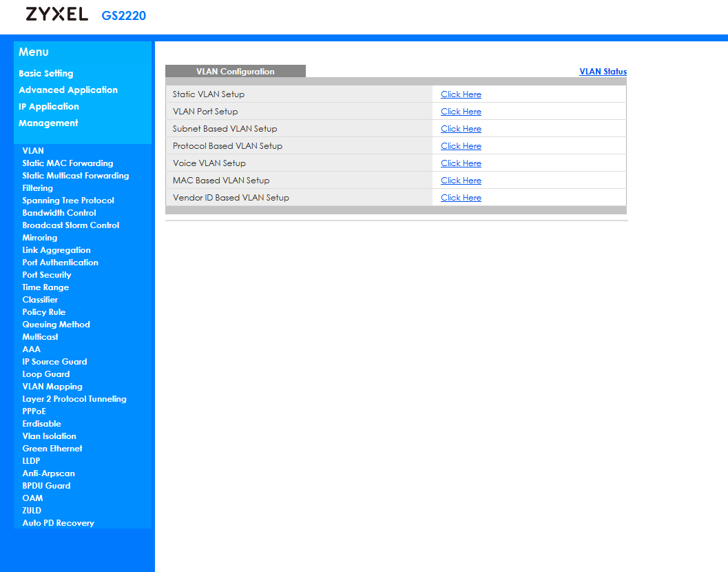Open Static Multicast Forwarding page

(76, 176)
